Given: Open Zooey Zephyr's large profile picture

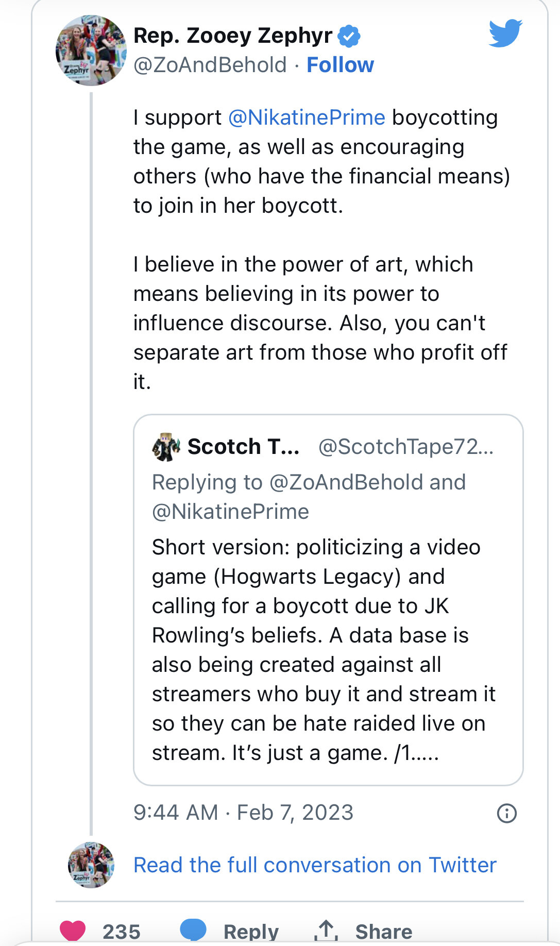Looking at the screenshot, I should (x=91, y=50).
